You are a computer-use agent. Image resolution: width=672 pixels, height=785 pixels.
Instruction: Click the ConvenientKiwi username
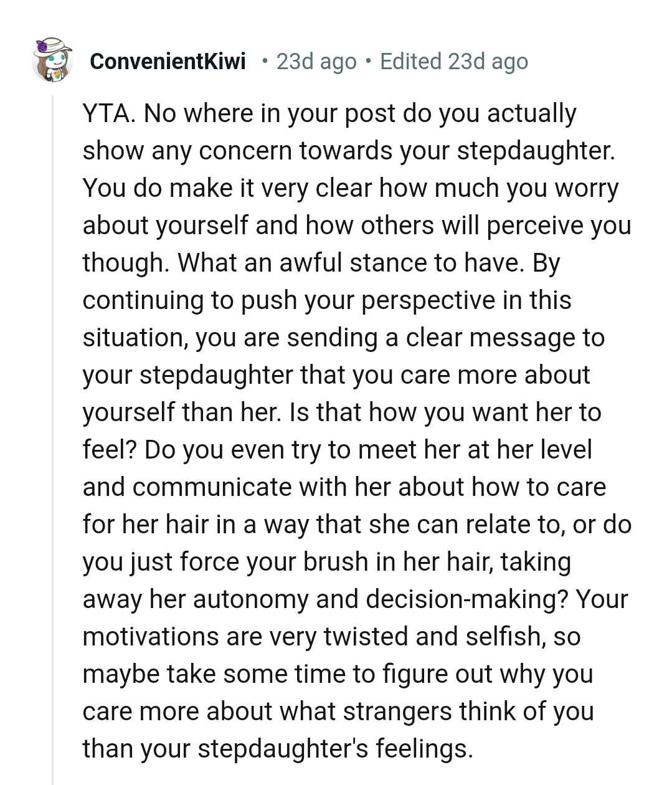pos(168,62)
